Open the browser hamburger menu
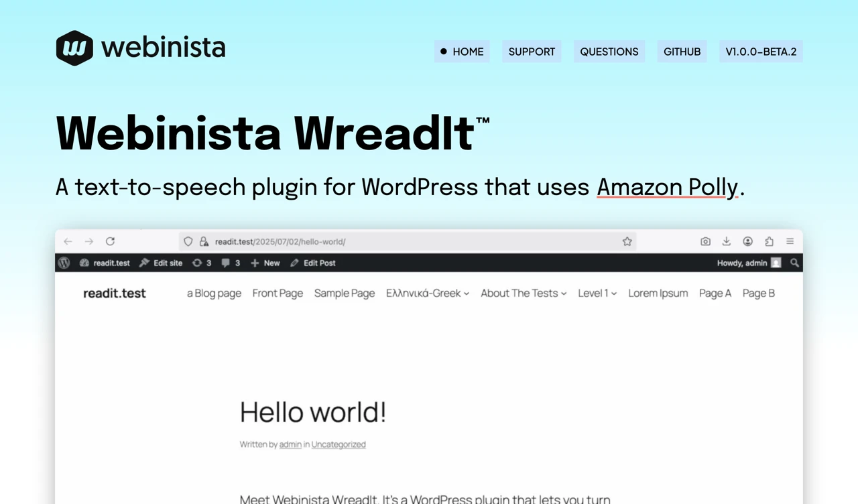 (790, 241)
